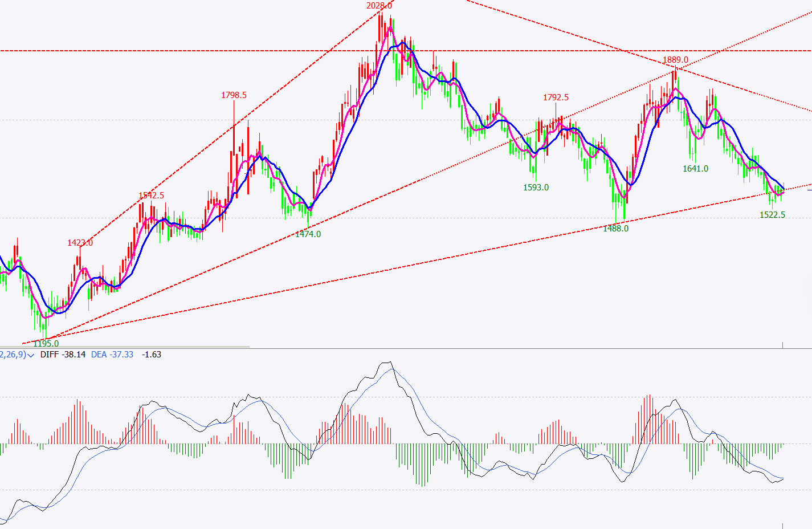
Task: Click the 1798.5 high price marker
Action: (234, 95)
